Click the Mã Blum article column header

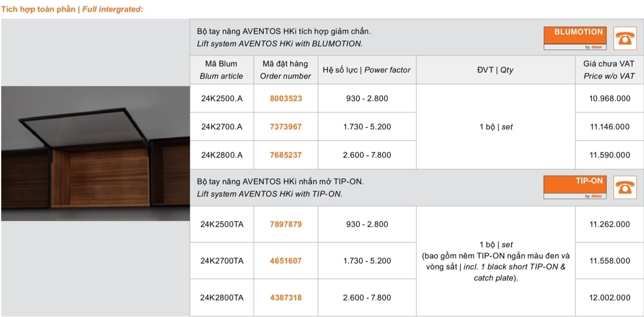pos(221,70)
